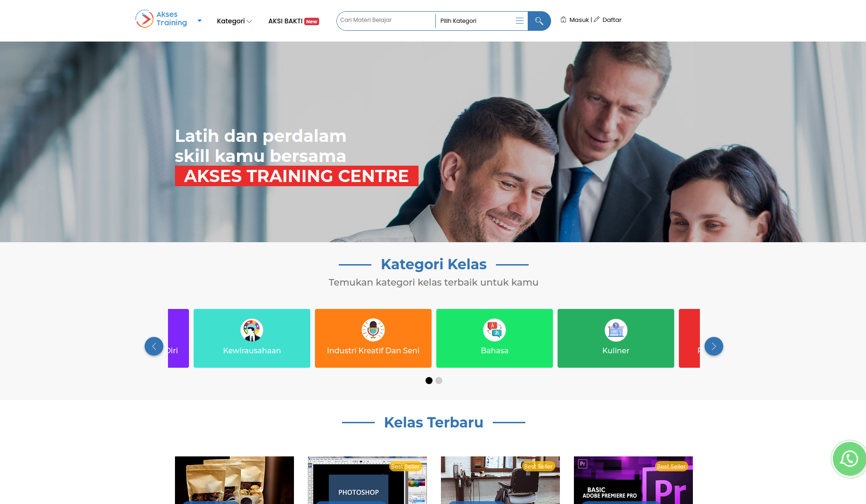
Task: Show previous categories with left arrow
Action: click(x=154, y=346)
